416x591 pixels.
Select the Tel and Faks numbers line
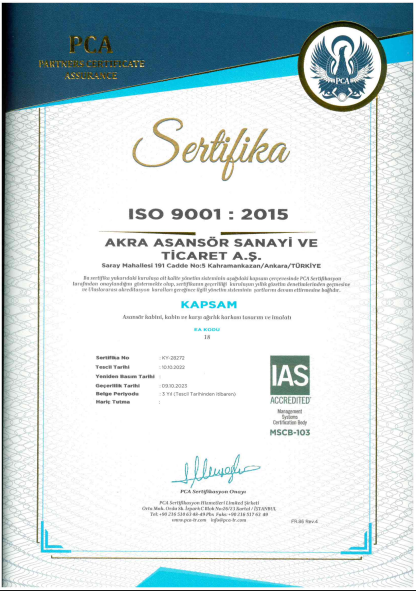click(209, 514)
